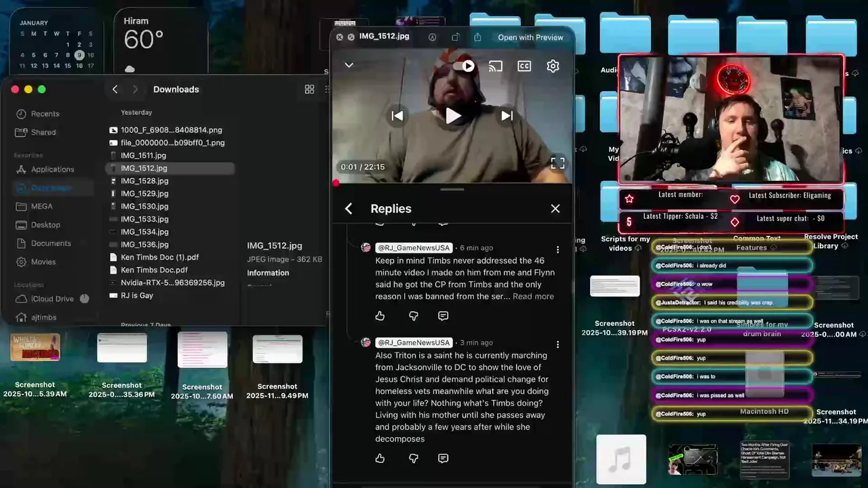Select file file_0000000...b09bff0_1.png
Viewport: 868px width, 488px height.
(x=171, y=143)
